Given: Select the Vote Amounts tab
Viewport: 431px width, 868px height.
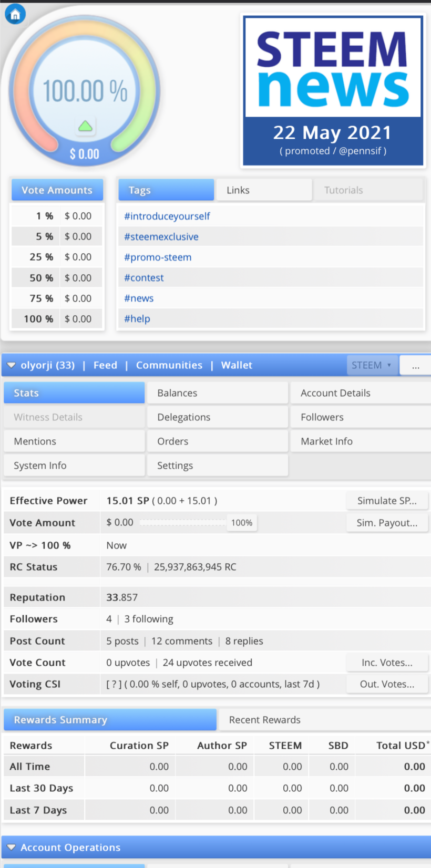Looking at the screenshot, I should coord(57,190).
